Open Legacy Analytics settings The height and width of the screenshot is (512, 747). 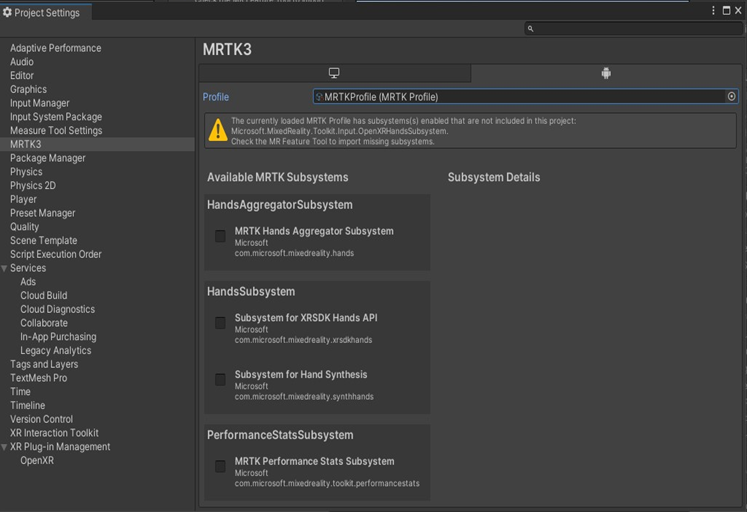(x=56, y=351)
